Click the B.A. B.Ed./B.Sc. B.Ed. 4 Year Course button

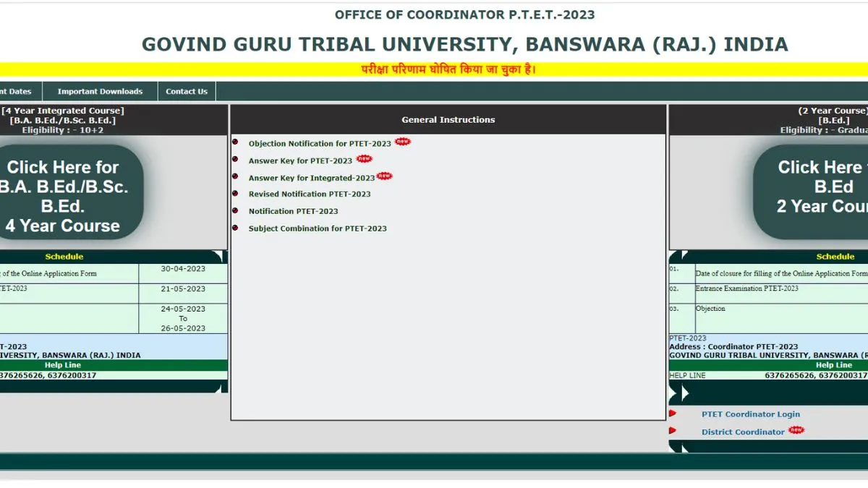point(65,196)
